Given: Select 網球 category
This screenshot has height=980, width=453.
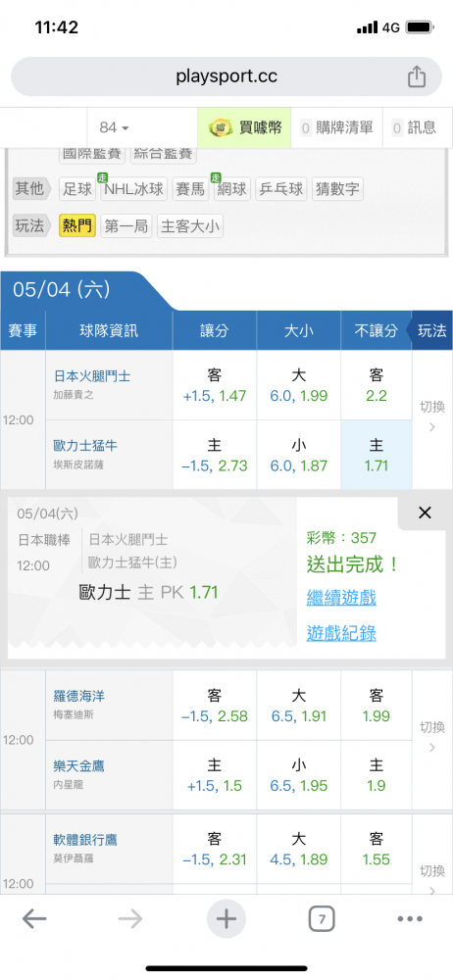Looking at the screenshot, I should click(x=232, y=189).
